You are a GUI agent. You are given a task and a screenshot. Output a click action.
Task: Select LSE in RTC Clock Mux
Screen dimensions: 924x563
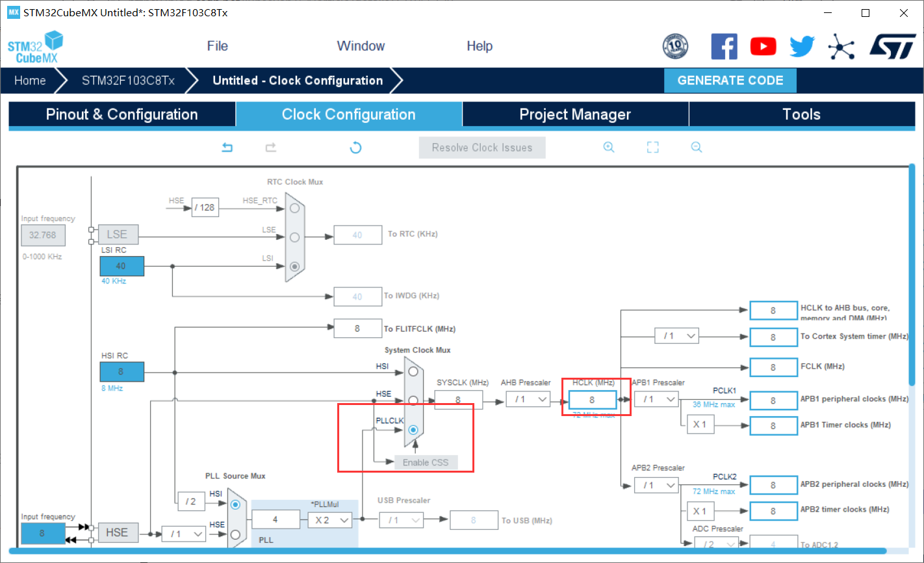295,237
